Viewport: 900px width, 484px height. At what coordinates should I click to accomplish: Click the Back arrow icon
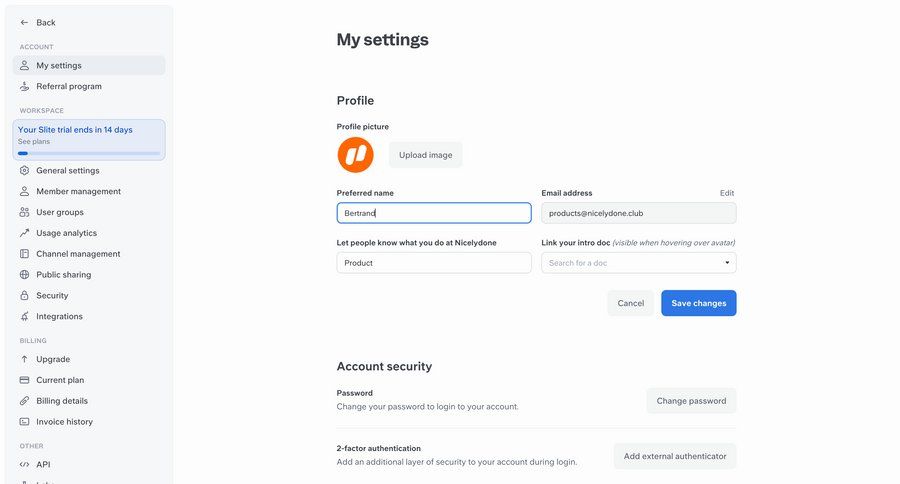coord(24,22)
